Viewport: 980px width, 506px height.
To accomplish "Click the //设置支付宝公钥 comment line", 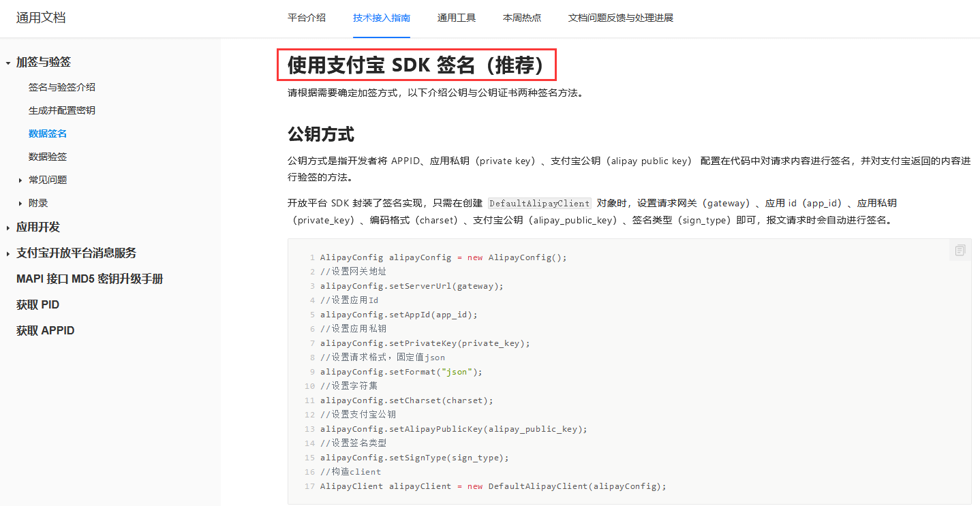I will click(358, 415).
